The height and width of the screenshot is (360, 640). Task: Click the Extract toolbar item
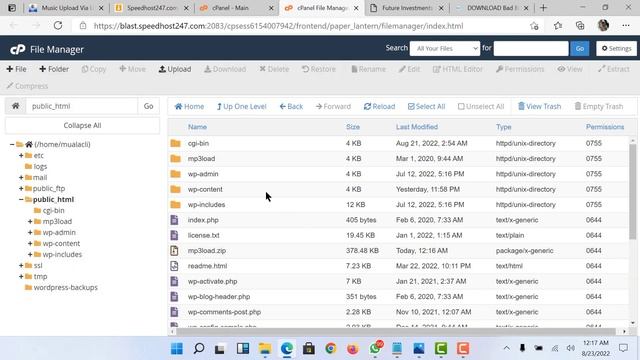pos(613,69)
